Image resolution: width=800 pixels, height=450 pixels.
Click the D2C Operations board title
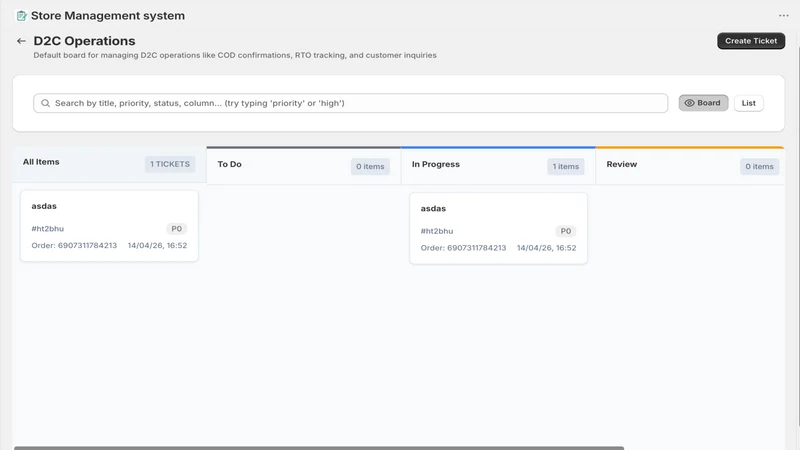84,41
